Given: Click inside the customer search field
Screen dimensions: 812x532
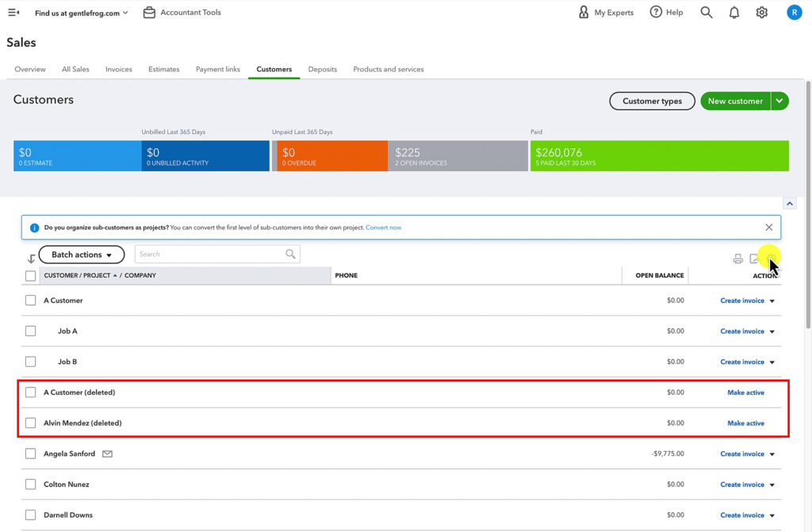Looking at the screenshot, I should (210, 255).
